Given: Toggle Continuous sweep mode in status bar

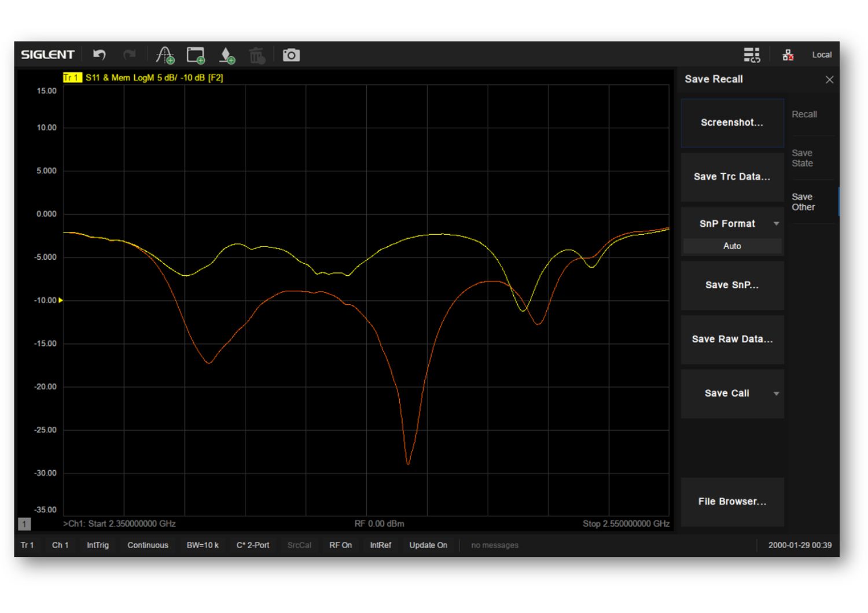Looking at the screenshot, I should 148,545.
